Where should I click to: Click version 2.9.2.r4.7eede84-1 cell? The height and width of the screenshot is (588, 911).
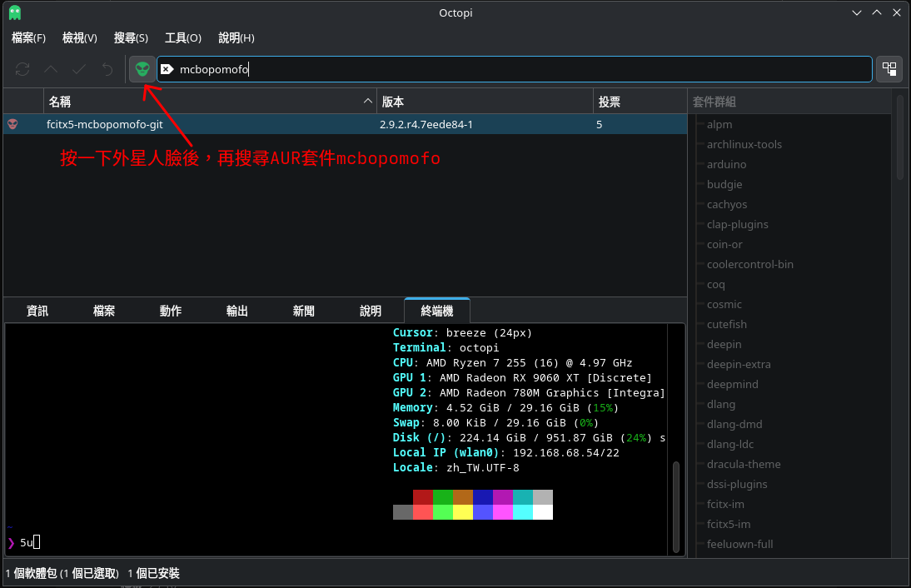426,124
